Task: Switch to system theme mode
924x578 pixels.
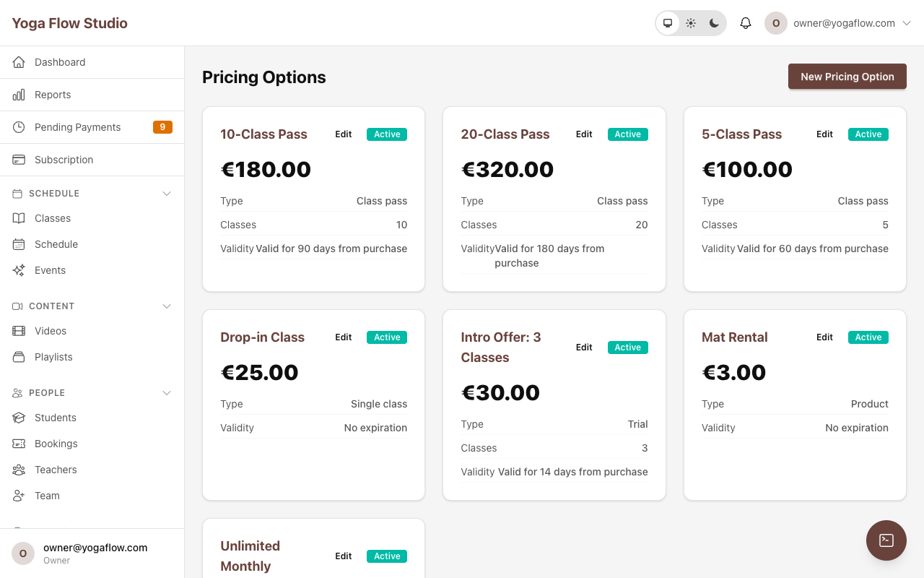Action: click(668, 23)
